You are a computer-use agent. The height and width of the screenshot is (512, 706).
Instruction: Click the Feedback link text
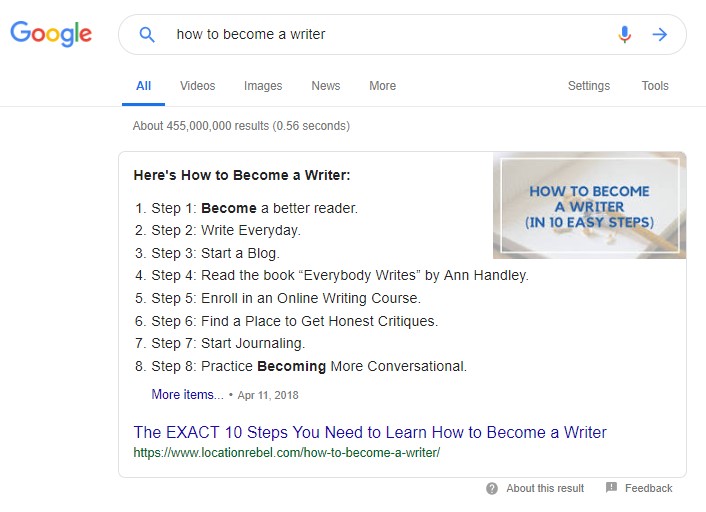click(x=648, y=488)
